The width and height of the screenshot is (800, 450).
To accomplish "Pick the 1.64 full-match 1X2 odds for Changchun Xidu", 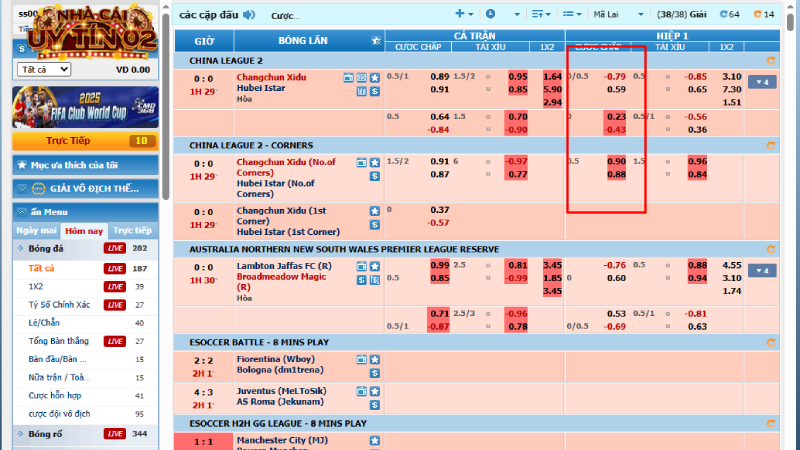I will [x=552, y=77].
